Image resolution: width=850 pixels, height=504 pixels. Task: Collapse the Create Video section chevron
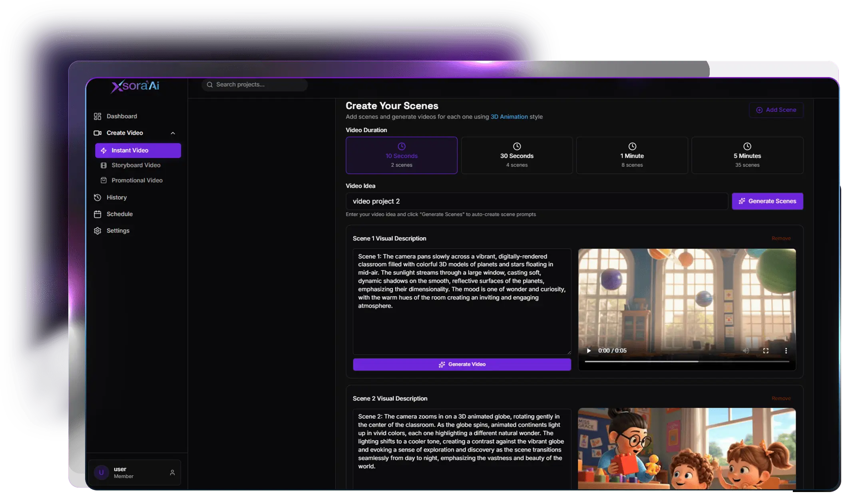[x=173, y=133]
